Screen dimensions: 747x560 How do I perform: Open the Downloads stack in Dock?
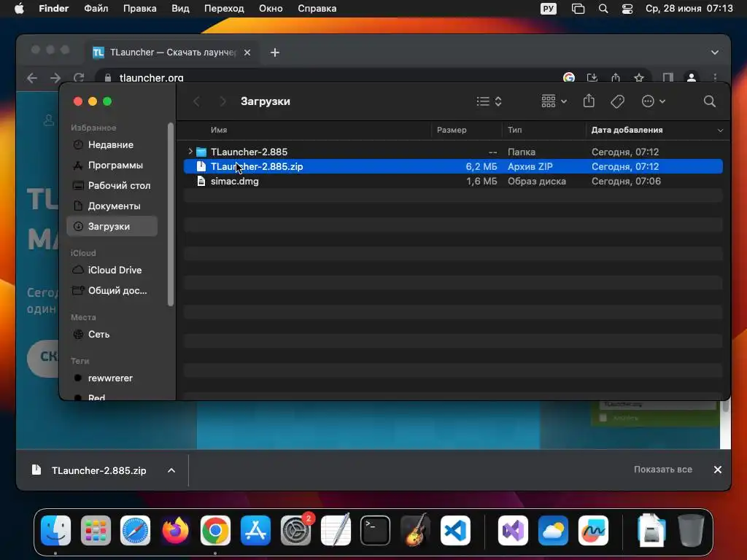(651, 530)
